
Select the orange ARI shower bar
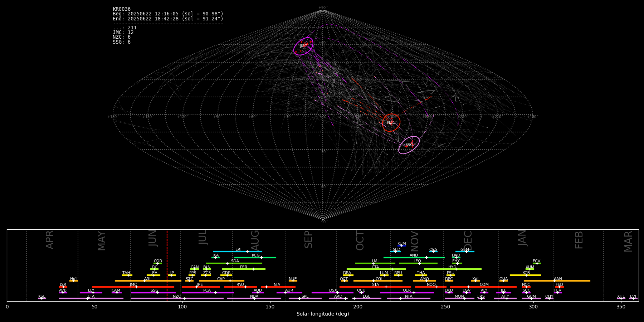[148, 281]
